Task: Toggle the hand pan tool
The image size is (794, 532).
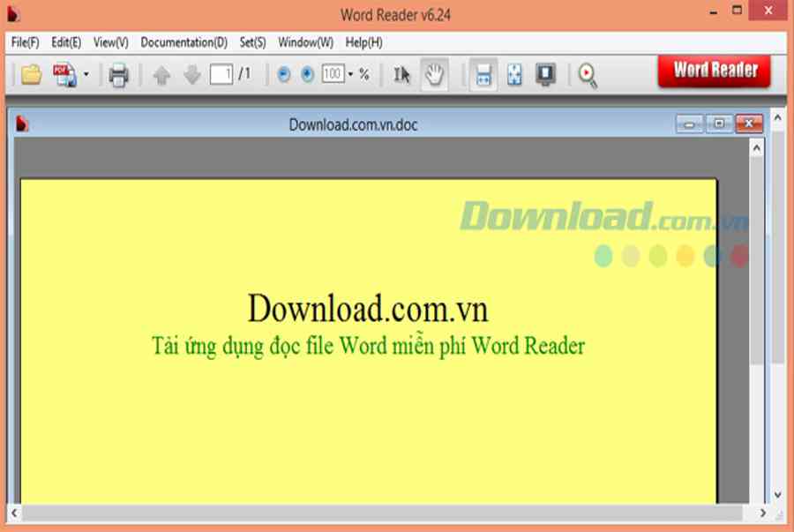Action: point(433,75)
